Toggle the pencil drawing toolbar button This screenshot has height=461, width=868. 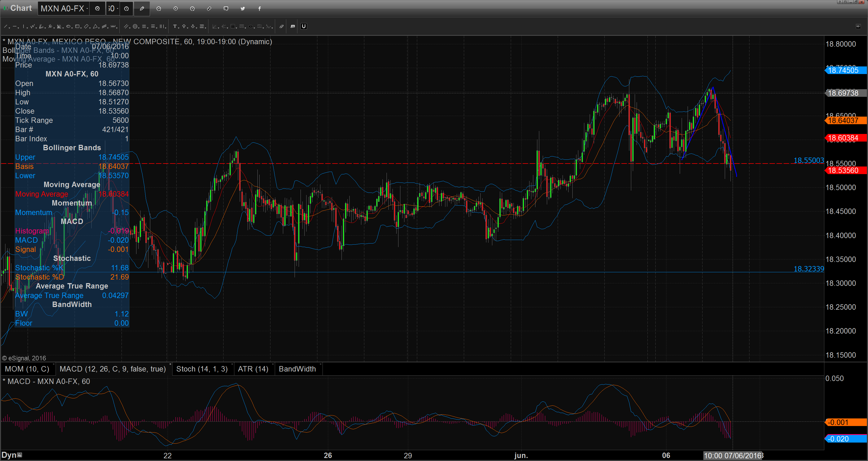(x=142, y=8)
